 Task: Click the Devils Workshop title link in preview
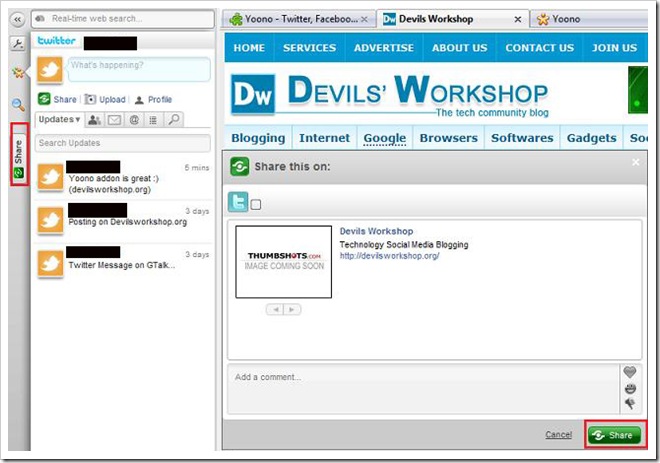pos(376,231)
